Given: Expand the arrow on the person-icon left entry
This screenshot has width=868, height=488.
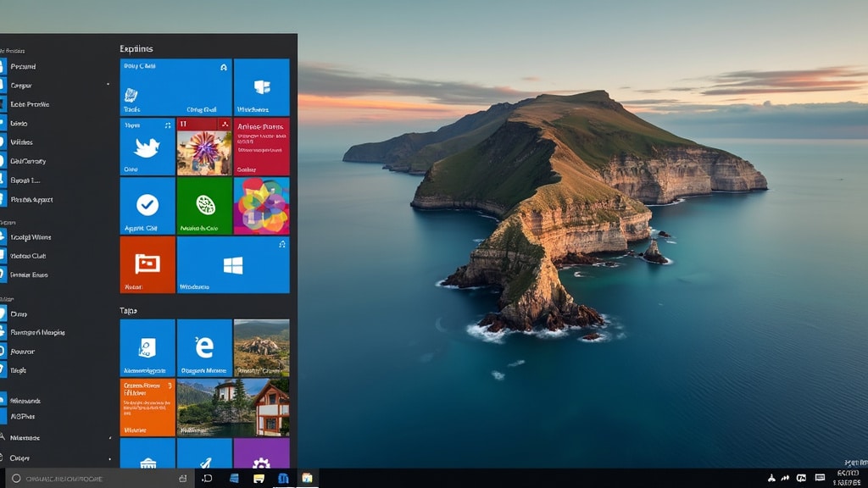Looking at the screenshot, I should point(109,438).
